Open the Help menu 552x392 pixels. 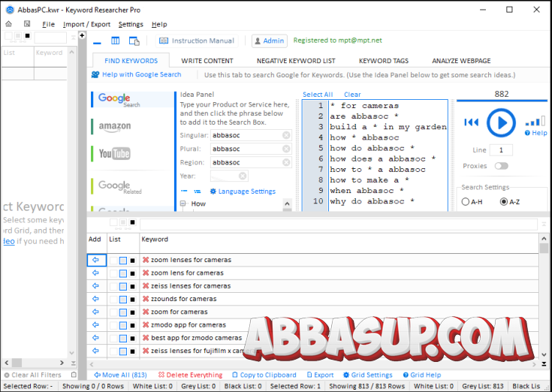click(159, 24)
